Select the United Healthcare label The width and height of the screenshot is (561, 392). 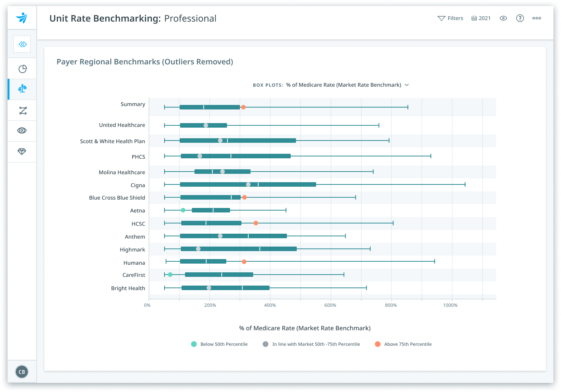coord(122,125)
